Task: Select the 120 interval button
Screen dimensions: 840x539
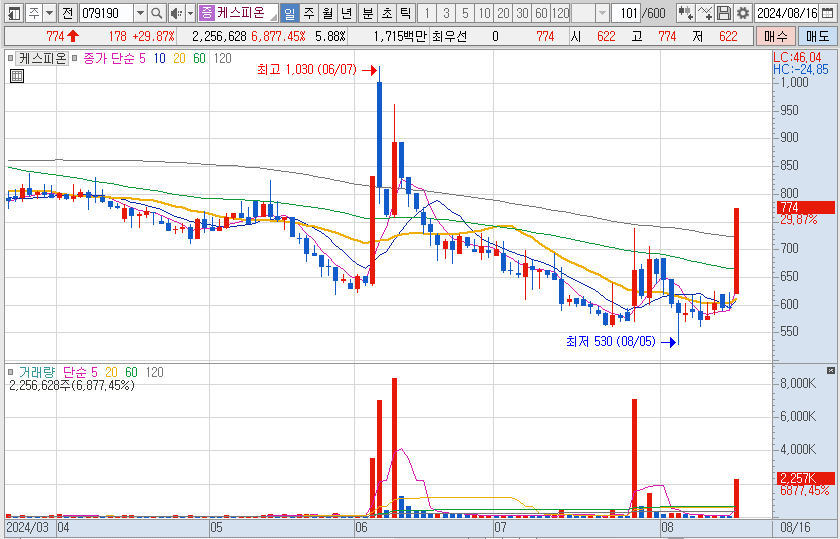Action: click(560, 13)
